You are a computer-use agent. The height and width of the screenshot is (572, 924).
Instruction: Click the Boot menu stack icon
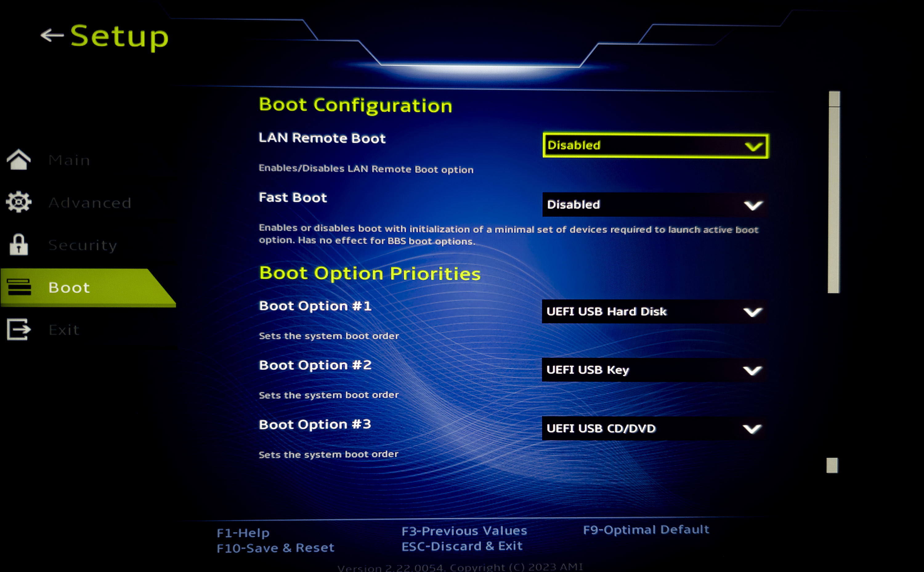pos(18,287)
